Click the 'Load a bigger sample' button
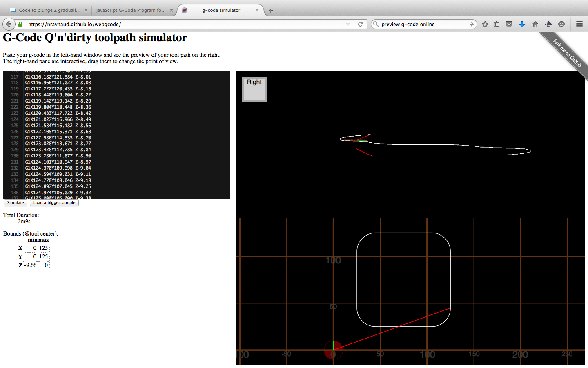Viewport: 588px width, 368px height. click(54, 203)
